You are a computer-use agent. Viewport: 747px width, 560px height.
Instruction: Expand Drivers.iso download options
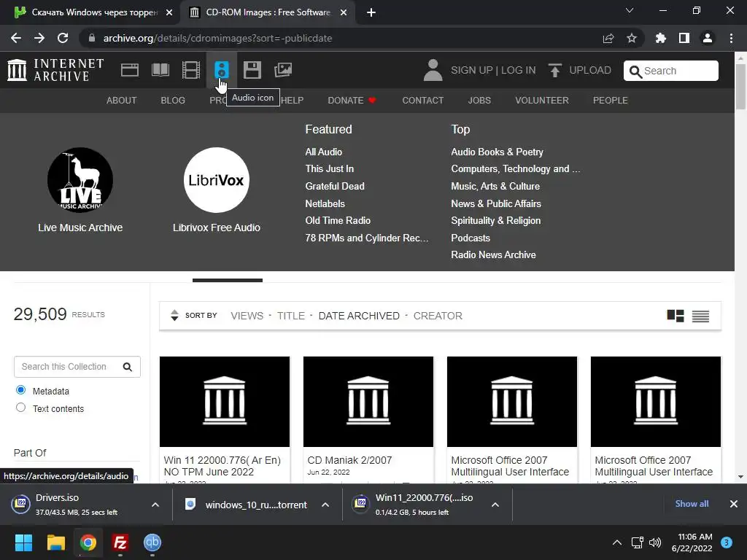coord(155,505)
